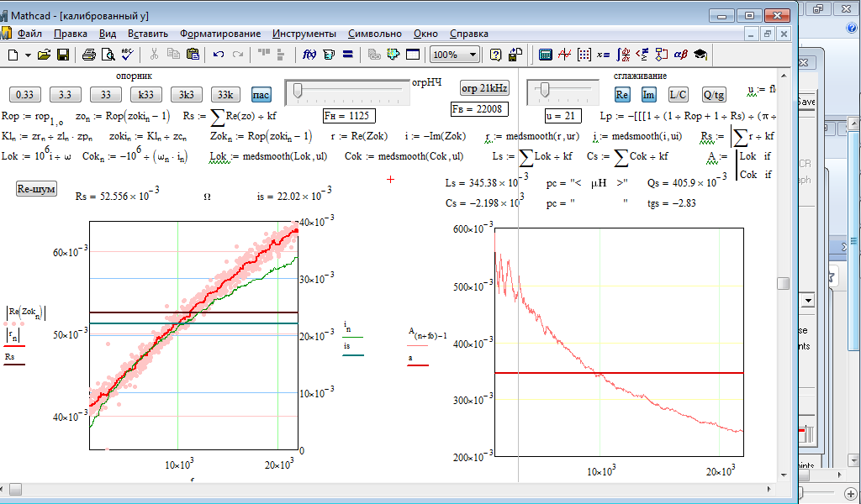This screenshot has height=504, width=861.
Task: Open the 100% zoom dropdown
Action: point(473,55)
